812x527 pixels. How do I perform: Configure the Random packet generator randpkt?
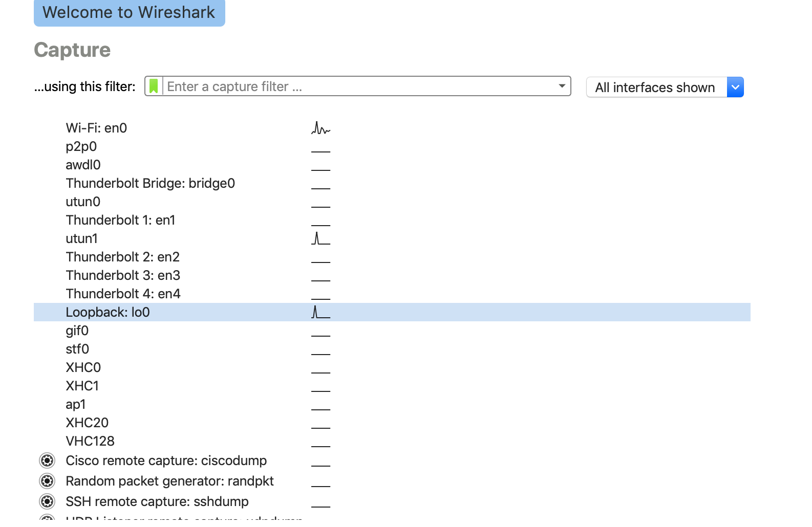pos(47,481)
